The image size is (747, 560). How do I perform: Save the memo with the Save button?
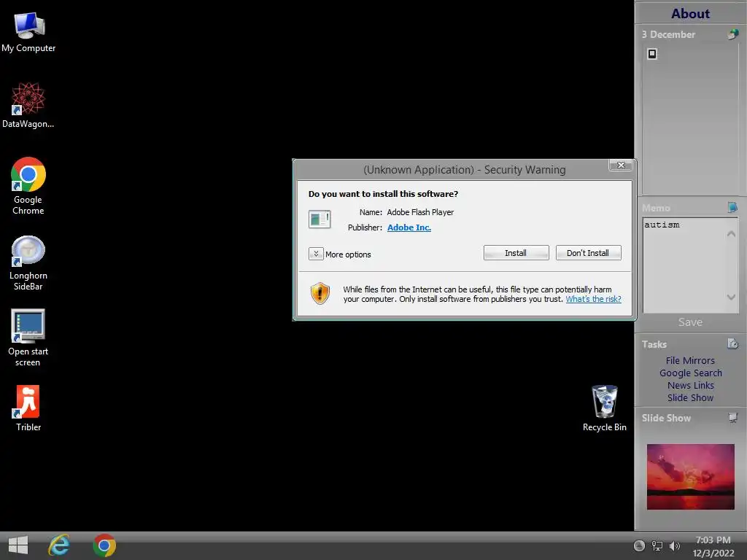click(x=690, y=322)
